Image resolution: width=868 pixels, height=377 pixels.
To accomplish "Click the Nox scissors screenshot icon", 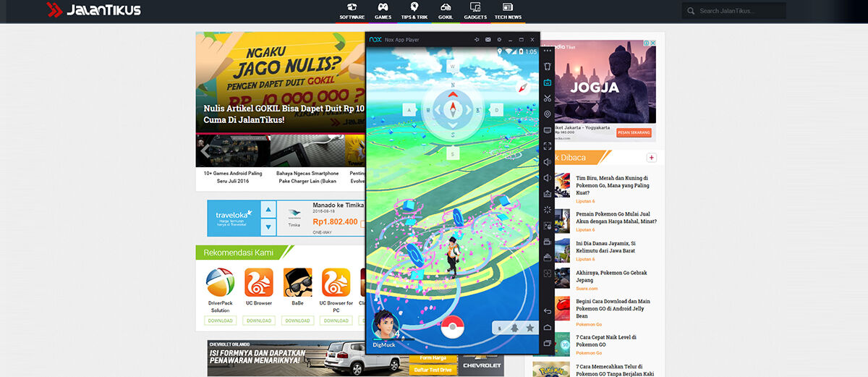I will point(548,98).
